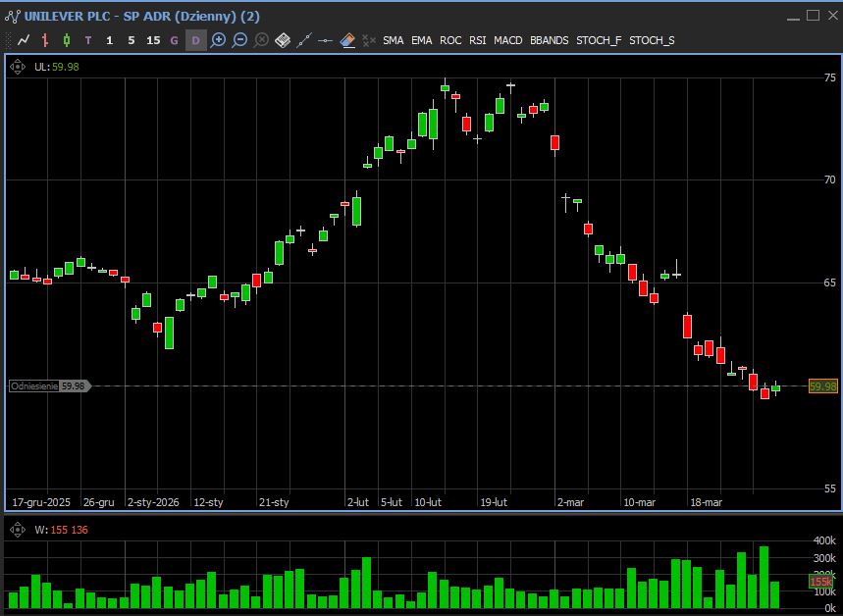
Task: Select the candlestick chart type
Action: click(x=67, y=40)
